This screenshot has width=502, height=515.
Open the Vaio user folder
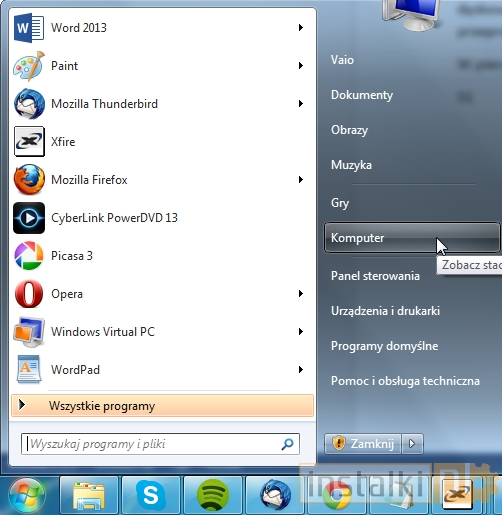coord(342,60)
